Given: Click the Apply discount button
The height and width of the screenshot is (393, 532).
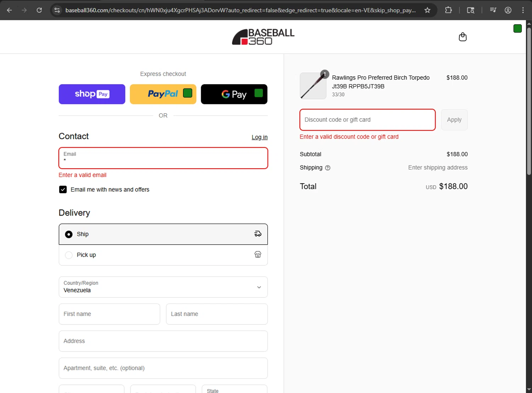Looking at the screenshot, I should point(454,120).
